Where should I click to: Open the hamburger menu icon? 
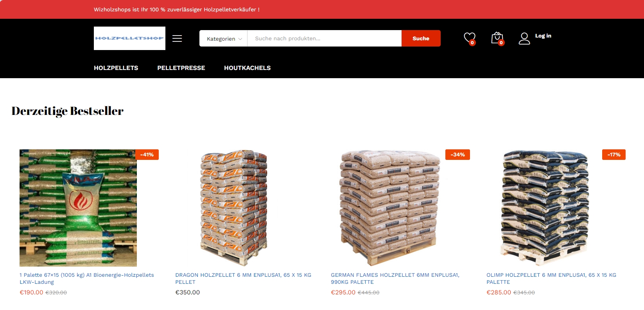click(x=177, y=38)
